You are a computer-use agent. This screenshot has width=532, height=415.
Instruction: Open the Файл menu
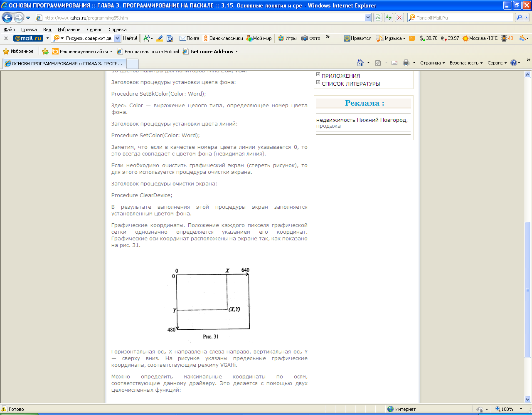(x=9, y=30)
